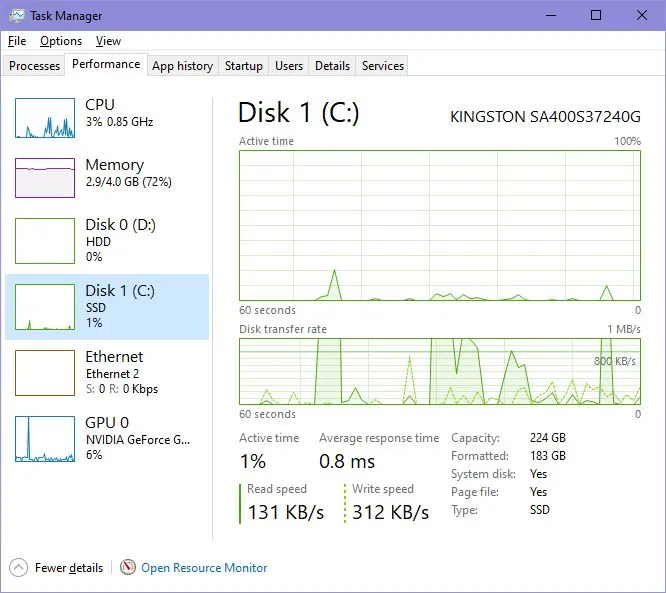Go to the Users tab
Viewport: 666px width, 593px height.
(x=289, y=66)
